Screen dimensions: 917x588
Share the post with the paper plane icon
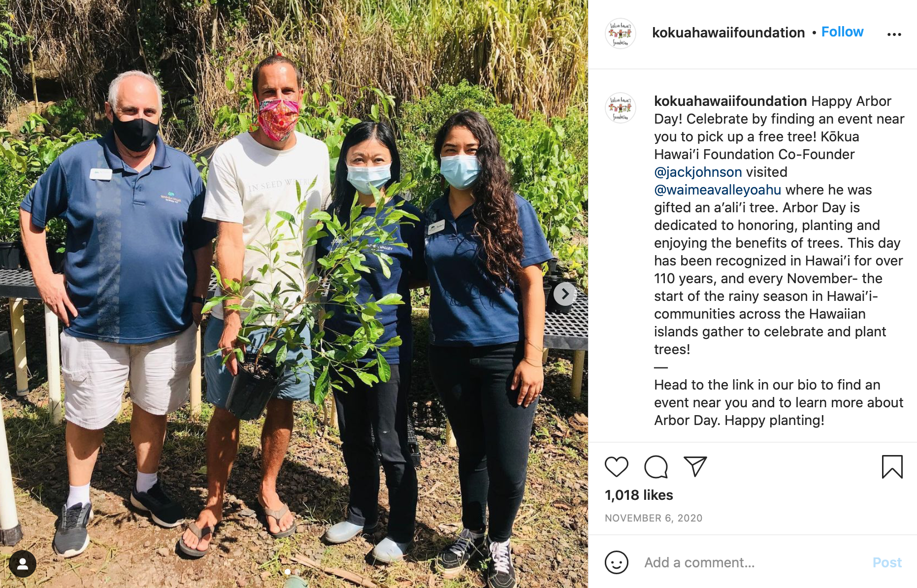point(695,466)
